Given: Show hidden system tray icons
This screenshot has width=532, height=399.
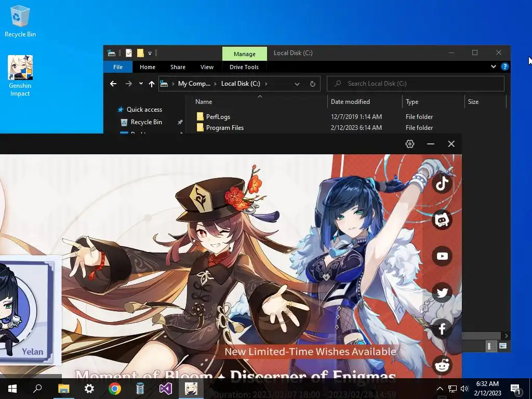Looking at the screenshot, I should pyautogui.click(x=440, y=389).
